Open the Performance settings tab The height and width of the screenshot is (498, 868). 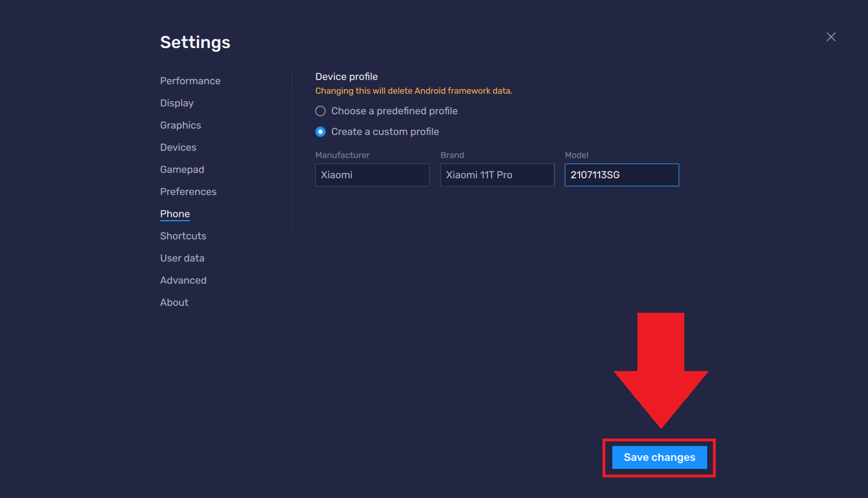(x=190, y=81)
